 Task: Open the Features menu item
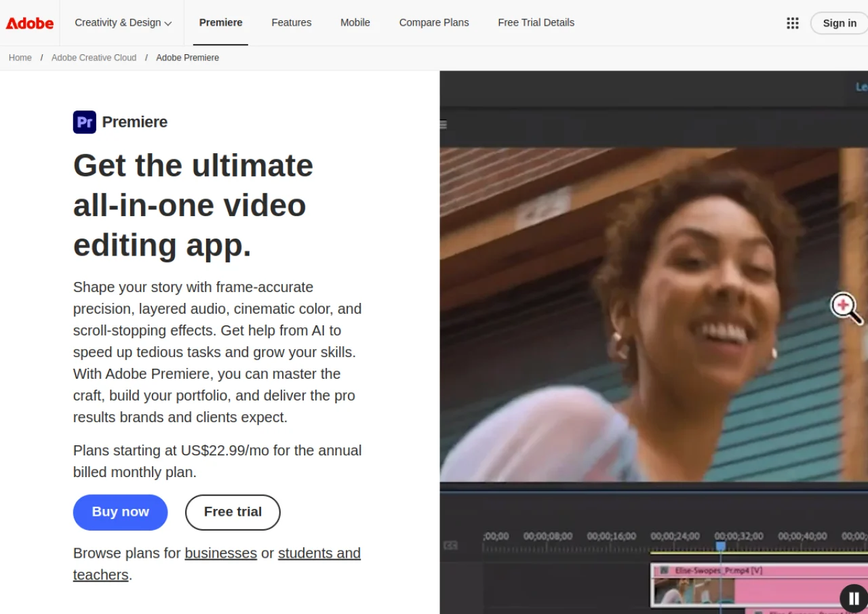tap(292, 22)
